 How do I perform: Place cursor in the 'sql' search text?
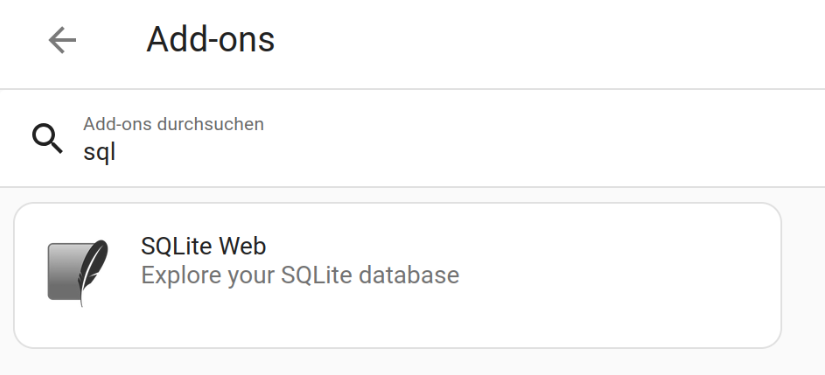pyautogui.click(x=99, y=152)
